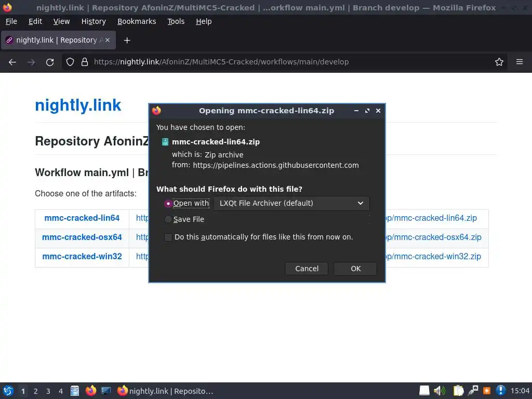Click the orange update notifier tray icon

click(486, 391)
